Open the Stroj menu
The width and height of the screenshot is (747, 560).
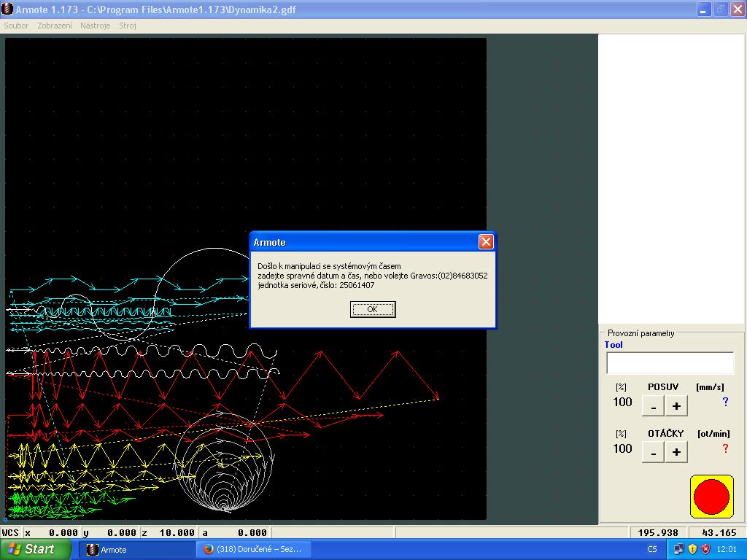click(128, 26)
